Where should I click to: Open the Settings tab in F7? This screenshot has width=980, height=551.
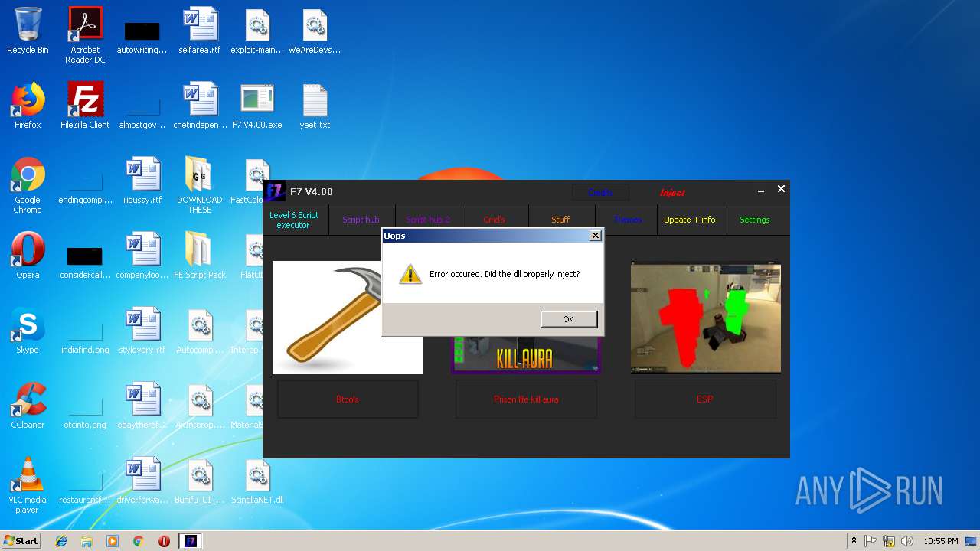click(755, 220)
